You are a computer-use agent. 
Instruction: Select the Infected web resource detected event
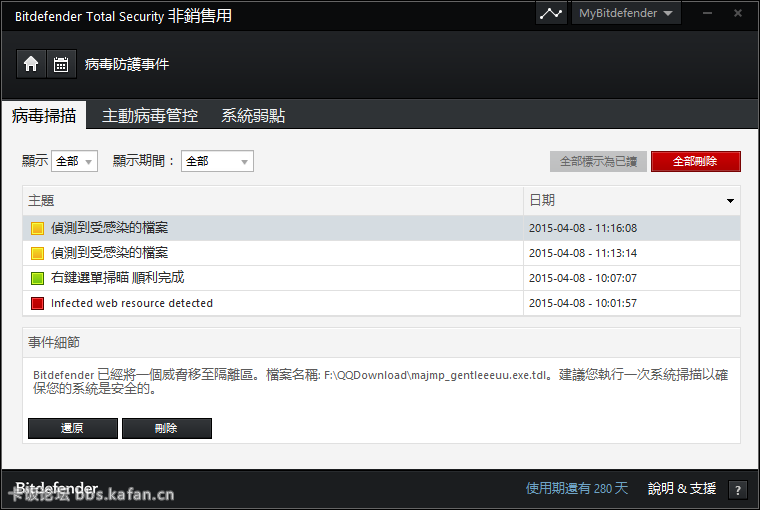click(x=381, y=303)
